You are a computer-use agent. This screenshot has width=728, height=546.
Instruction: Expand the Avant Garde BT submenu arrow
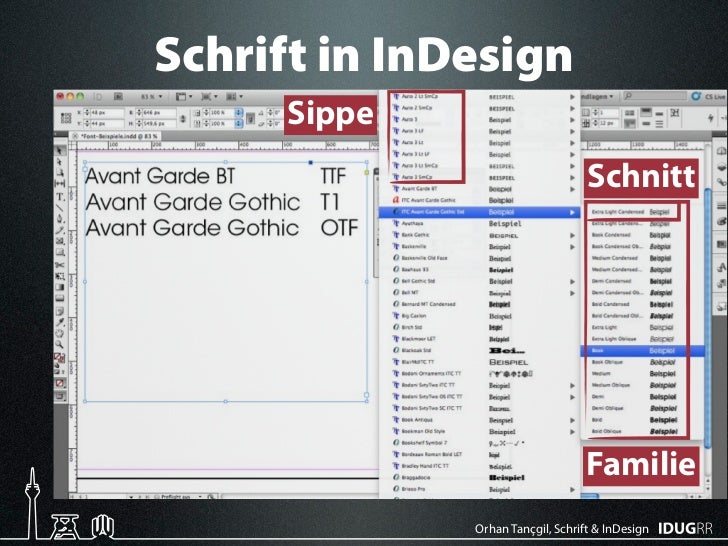(x=572, y=189)
